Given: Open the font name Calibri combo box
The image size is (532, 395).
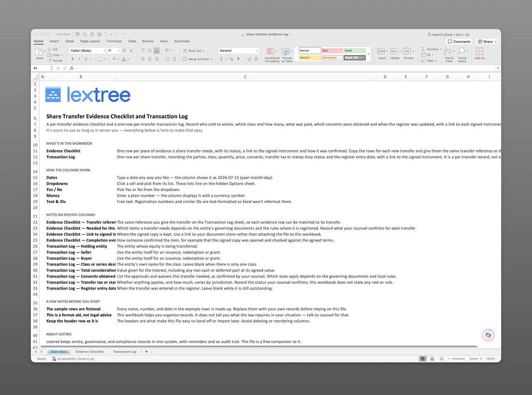Looking at the screenshot, I should [x=88, y=50].
